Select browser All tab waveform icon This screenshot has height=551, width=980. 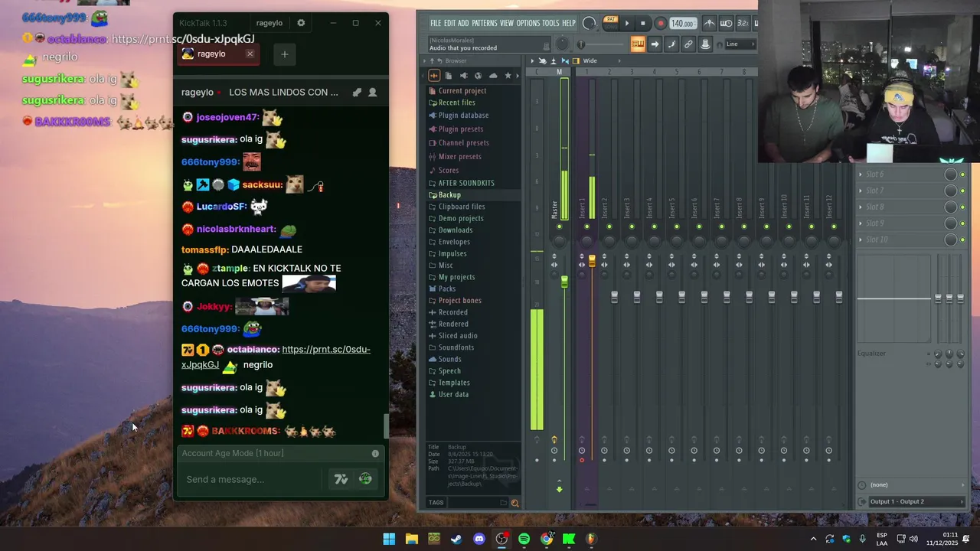tap(434, 76)
